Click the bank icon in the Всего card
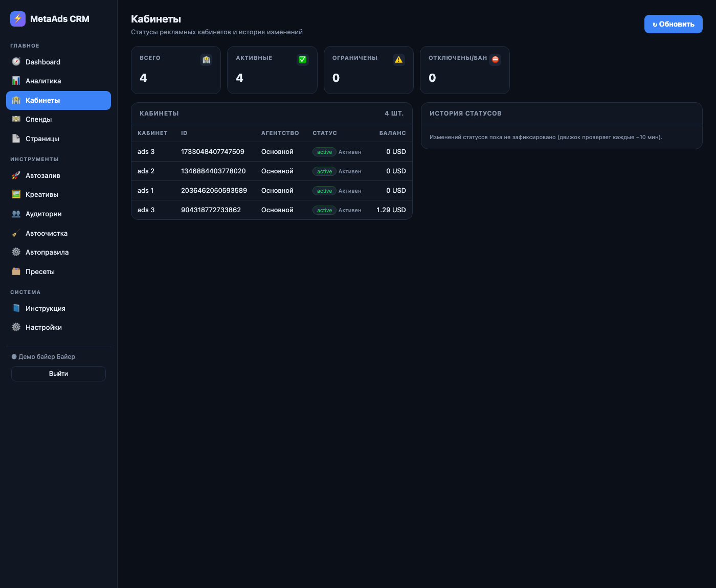This screenshot has height=588, width=716. tap(206, 60)
